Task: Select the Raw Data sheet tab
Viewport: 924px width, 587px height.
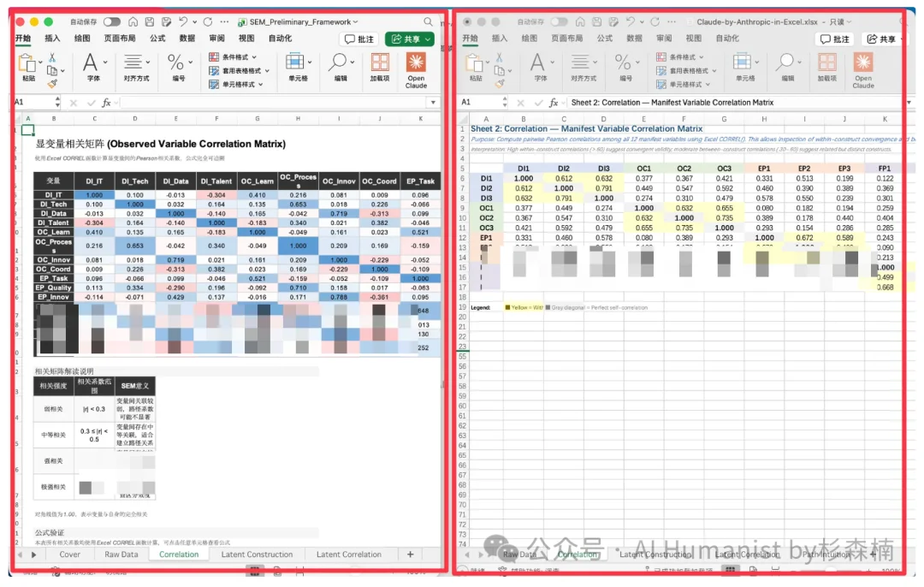Action: (120, 554)
